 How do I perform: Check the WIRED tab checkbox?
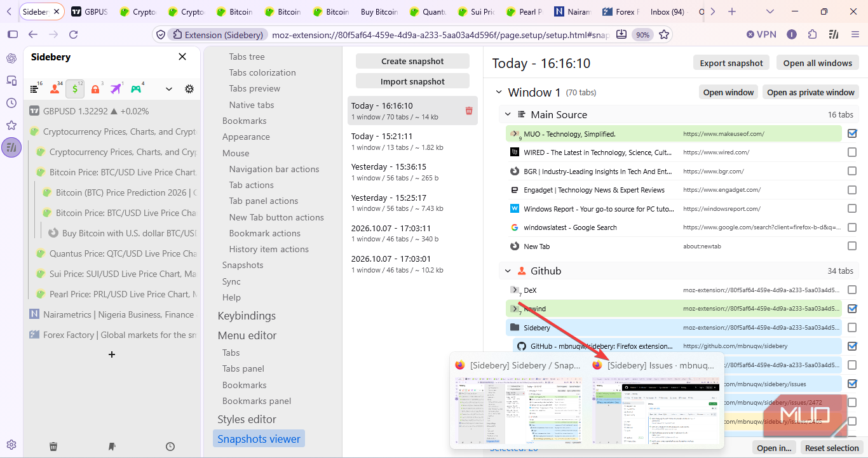pyautogui.click(x=852, y=152)
